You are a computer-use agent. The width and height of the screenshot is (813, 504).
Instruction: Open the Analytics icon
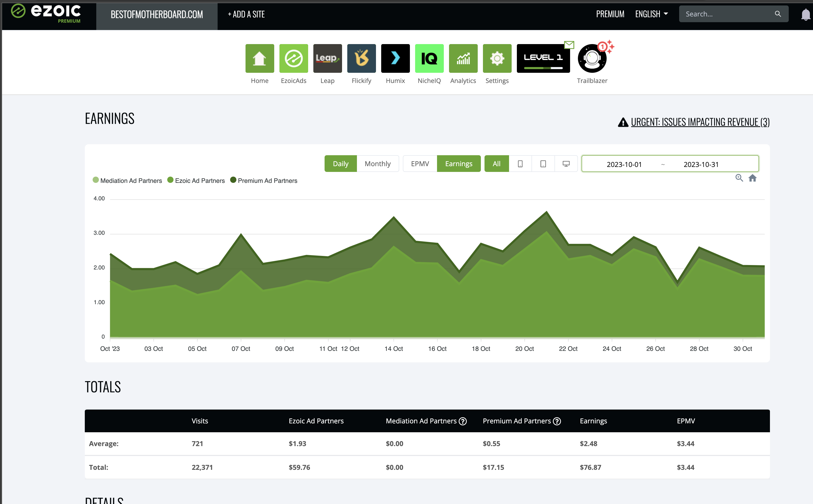[463, 58]
